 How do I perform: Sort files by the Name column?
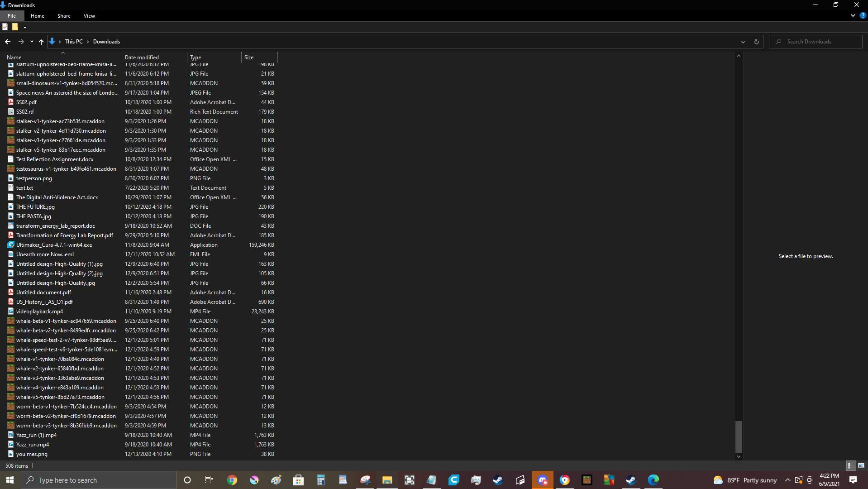pyautogui.click(x=14, y=58)
